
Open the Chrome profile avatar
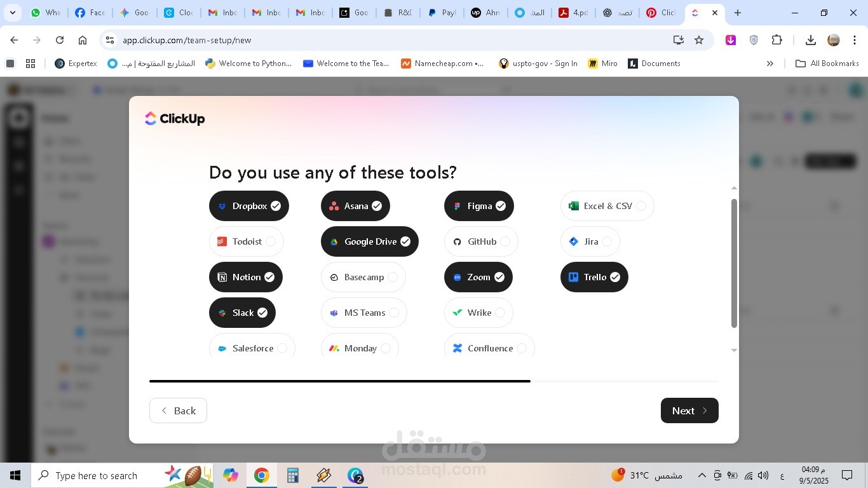click(x=834, y=40)
